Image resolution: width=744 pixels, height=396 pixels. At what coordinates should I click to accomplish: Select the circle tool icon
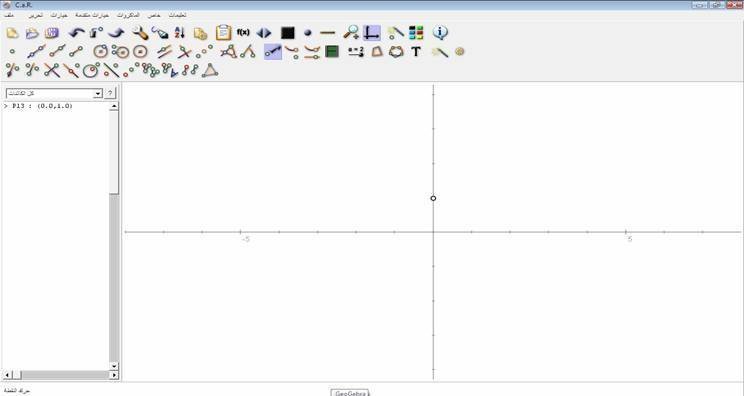click(100, 51)
